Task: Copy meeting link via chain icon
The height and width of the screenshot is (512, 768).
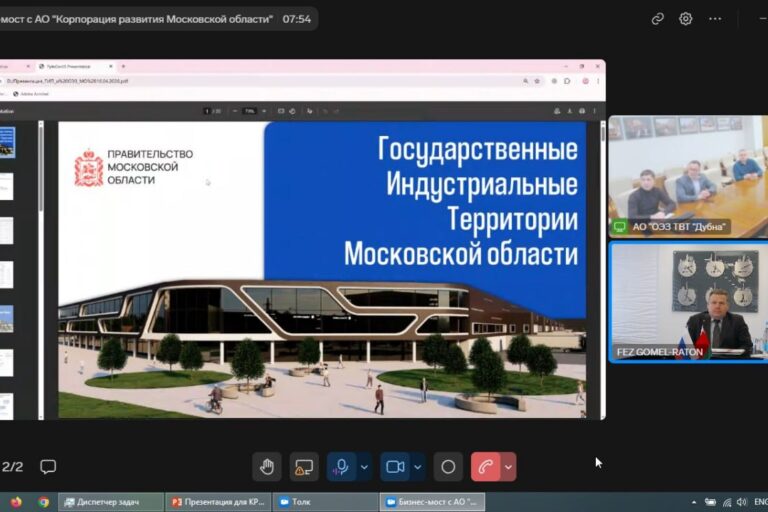Action: click(657, 18)
